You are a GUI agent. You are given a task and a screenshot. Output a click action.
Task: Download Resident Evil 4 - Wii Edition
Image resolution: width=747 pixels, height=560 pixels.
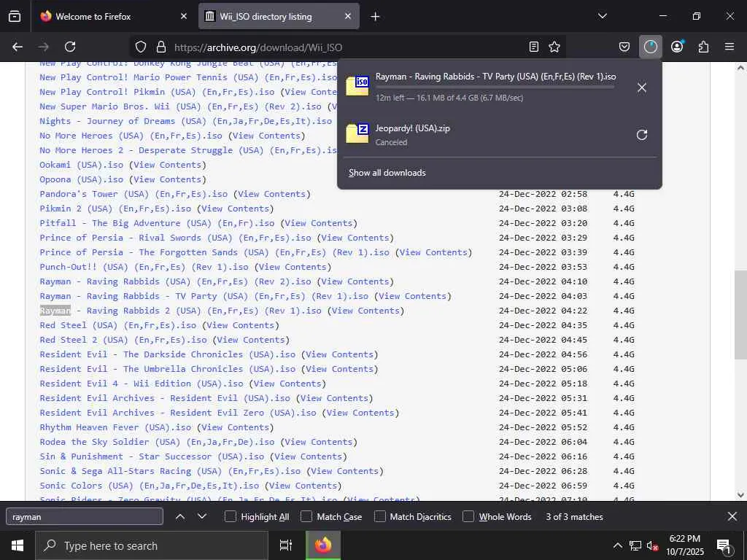tap(142, 384)
